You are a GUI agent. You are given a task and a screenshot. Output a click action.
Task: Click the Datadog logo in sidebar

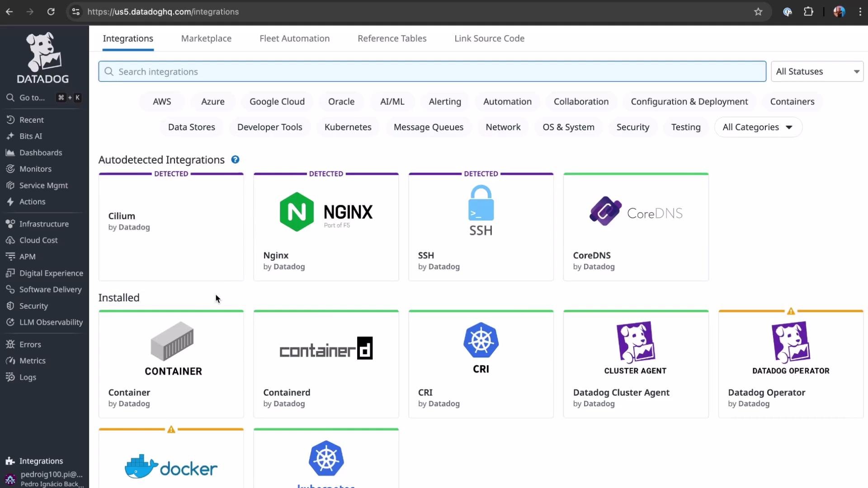[x=43, y=58]
